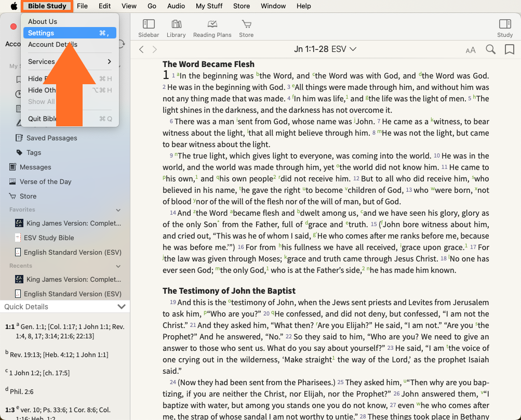
Task: Choose Settings in the Bible Study menu
Action: tap(70, 33)
